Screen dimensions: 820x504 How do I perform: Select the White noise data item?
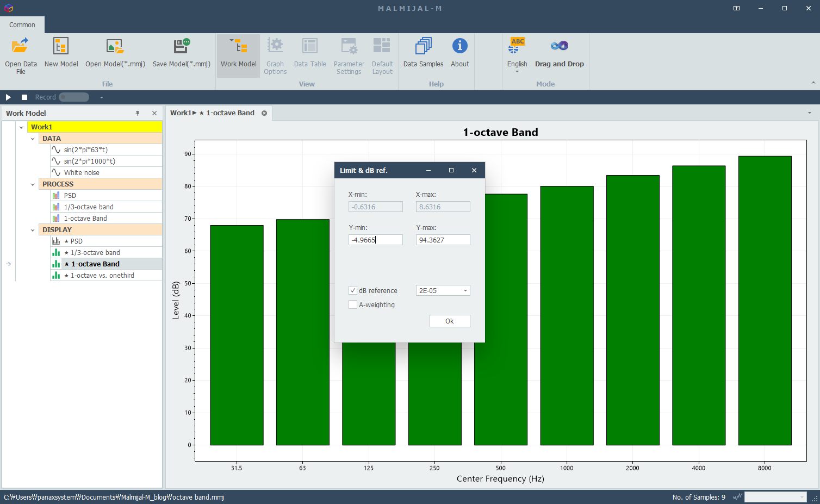tap(82, 173)
